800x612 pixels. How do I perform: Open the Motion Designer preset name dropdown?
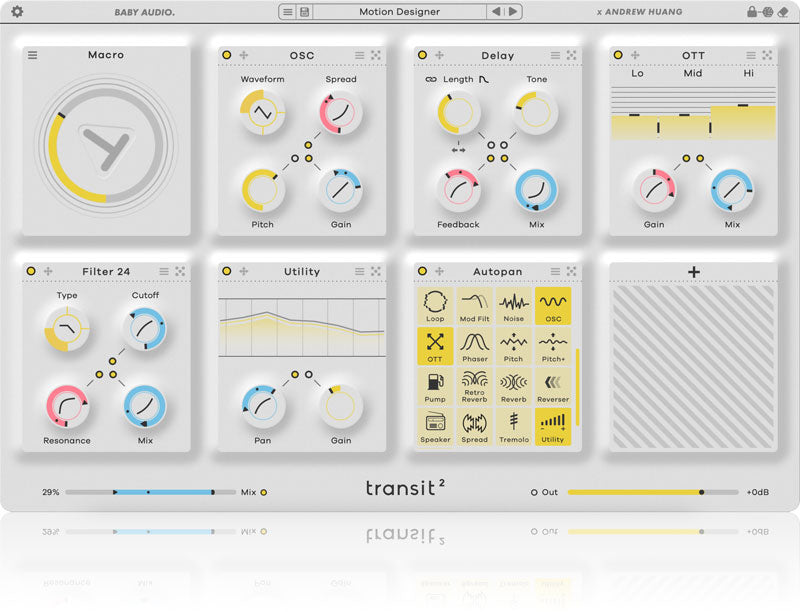point(399,12)
